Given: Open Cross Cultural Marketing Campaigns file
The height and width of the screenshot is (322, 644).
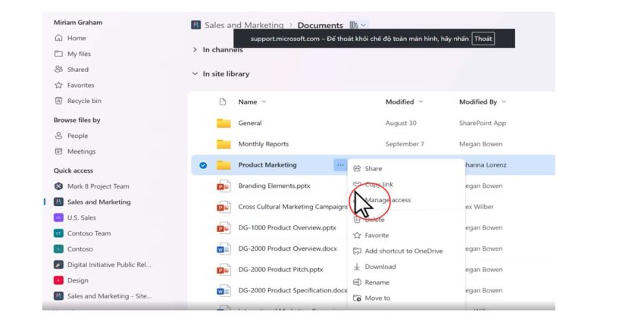Looking at the screenshot, I should click(293, 207).
